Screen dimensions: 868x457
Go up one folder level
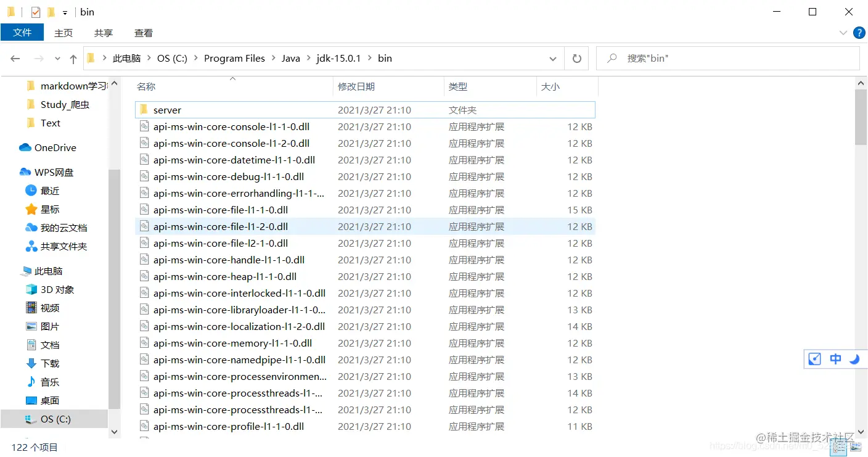click(x=73, y=59)
